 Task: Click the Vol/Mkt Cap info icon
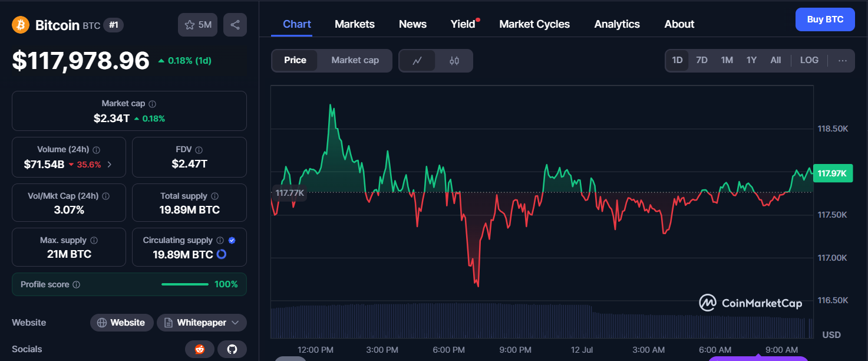point(106,196)
